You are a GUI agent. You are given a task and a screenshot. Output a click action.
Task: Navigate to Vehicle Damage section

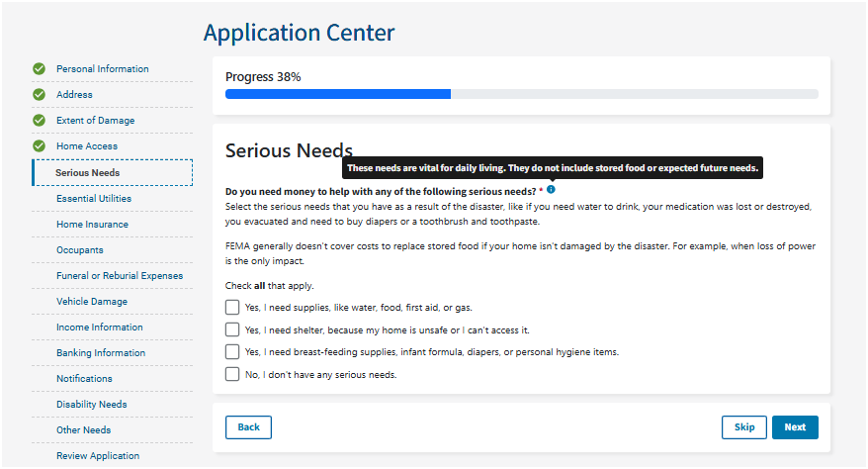[x=92, y=302]
